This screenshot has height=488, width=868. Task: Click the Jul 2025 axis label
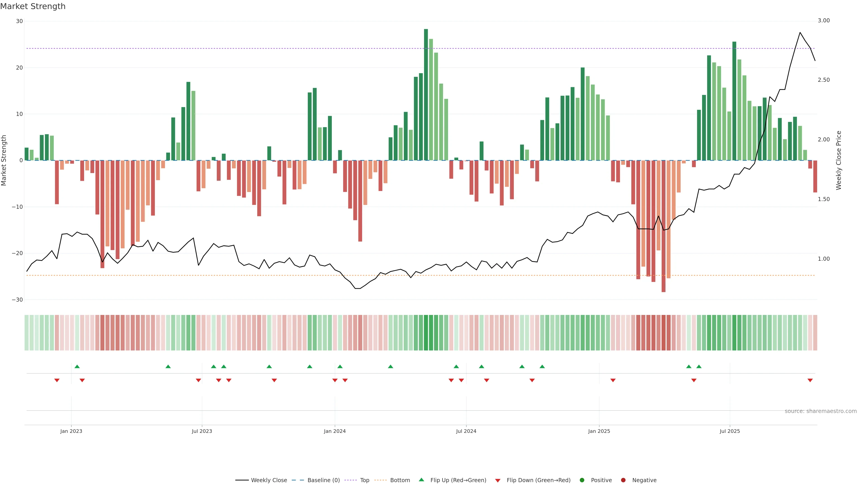(729, 431)
